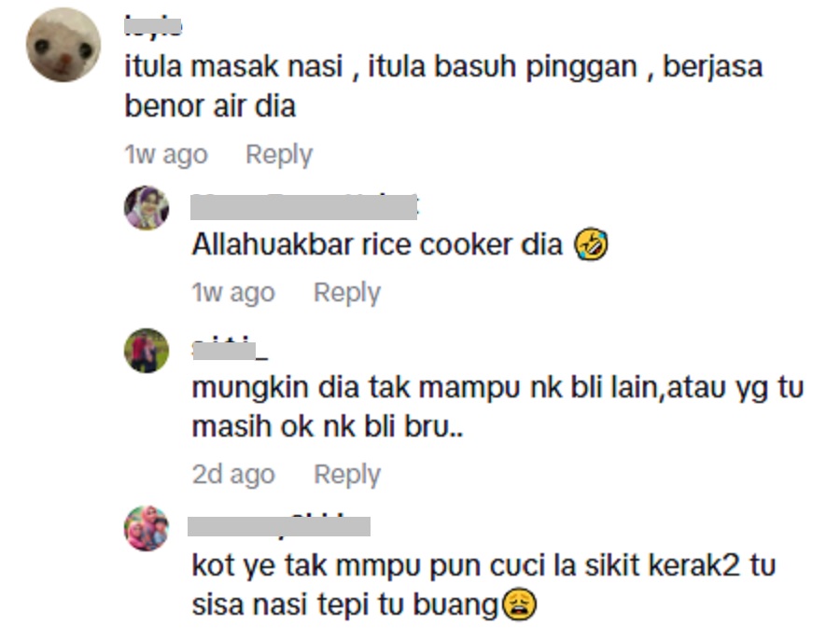Reply to the 'Allahuakbar rice cooker dia' comment
Image resolution: width=840 pixels, height=639 pixels.
coord(346,293)
